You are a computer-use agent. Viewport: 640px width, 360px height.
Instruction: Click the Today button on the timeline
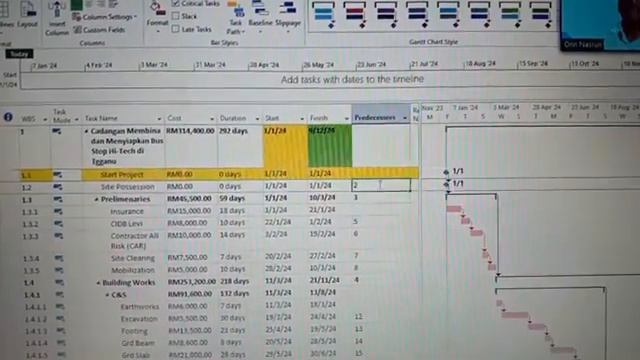pyautogui.click(x=19, y=54)
